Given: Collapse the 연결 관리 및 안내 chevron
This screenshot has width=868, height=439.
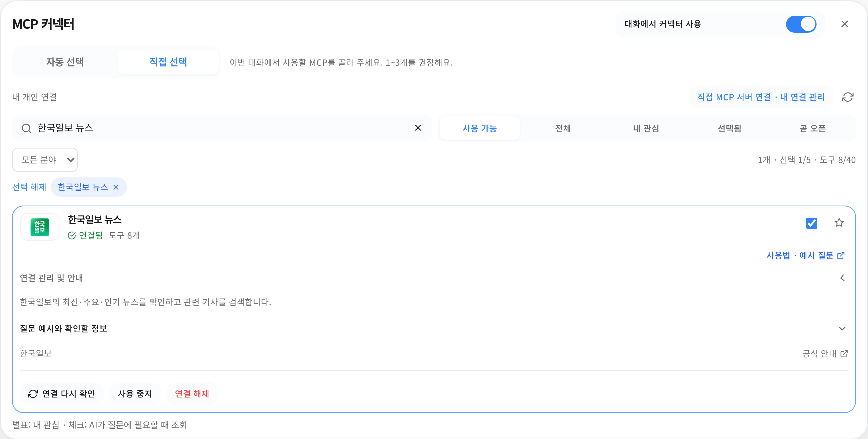Looking at the screenshot, I should pos(842,278).
